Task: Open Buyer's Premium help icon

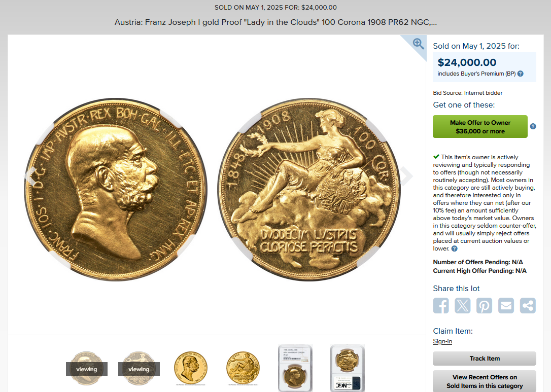Action: click(x=521, y=74)
